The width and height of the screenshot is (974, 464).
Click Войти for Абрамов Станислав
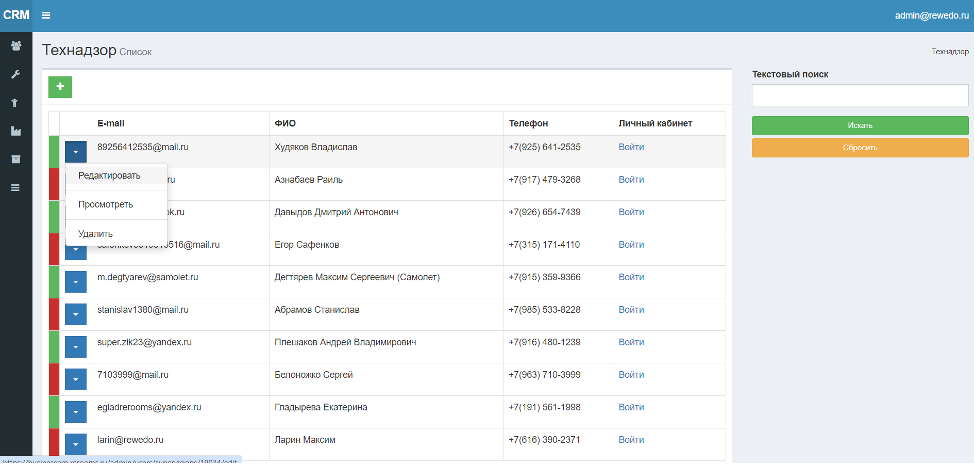(631, 309)
